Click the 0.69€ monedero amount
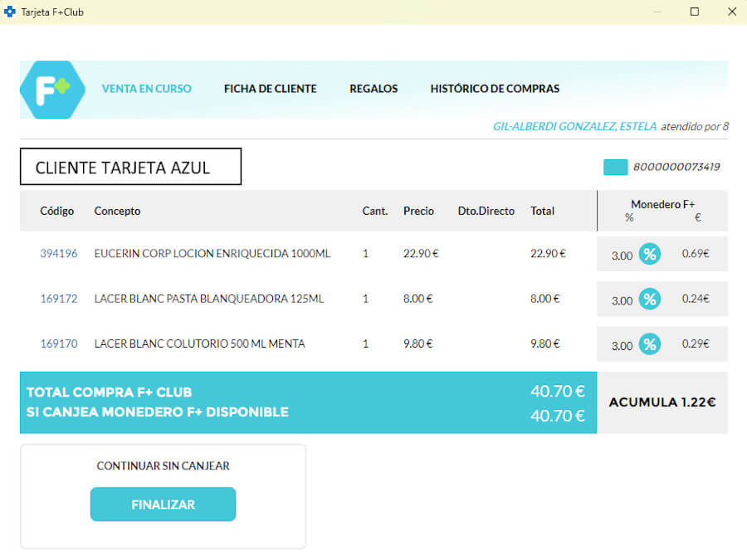Screen dimensions: 747x560 pyautogui.click(x=696, y=253)
